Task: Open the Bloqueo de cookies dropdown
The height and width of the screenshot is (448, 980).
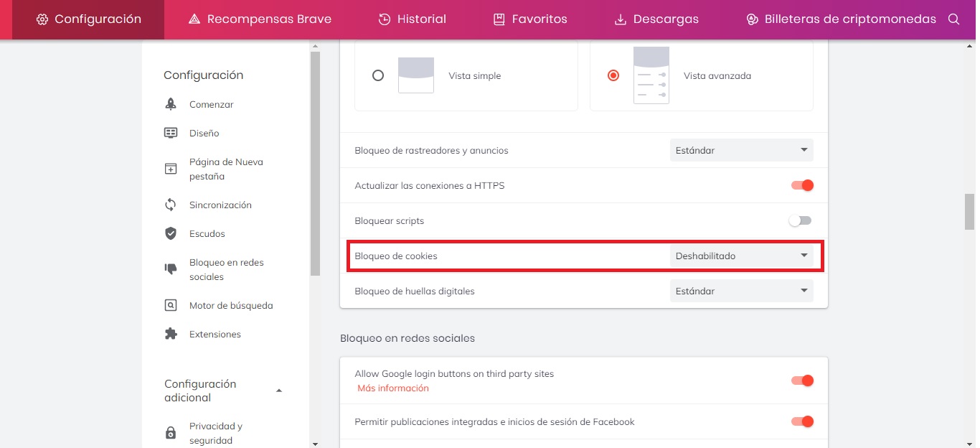Action: coord(742,256)
